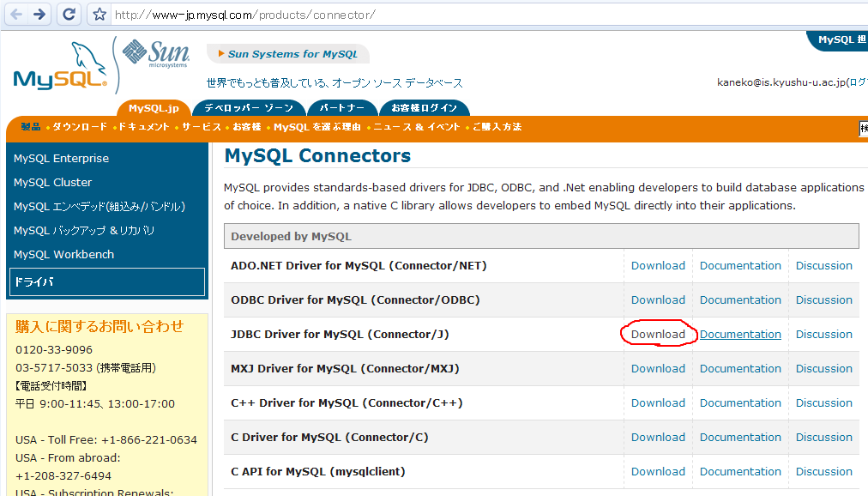This screenshot has height=496, width=868.
Task: Download MXJ Driver (Connector/MXJ)
Action: tap(658, 369)
